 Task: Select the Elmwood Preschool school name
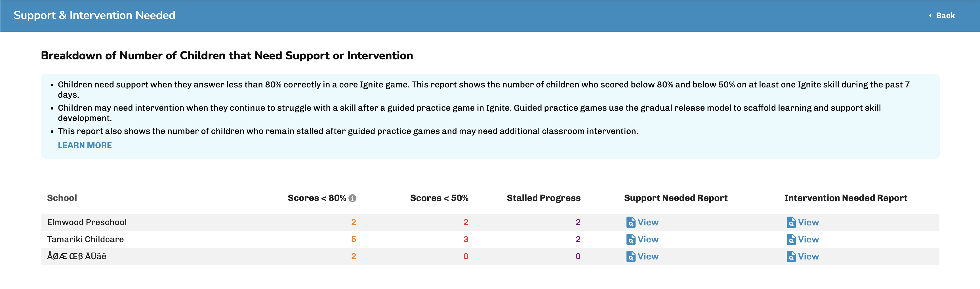click(x=87, y=222)
